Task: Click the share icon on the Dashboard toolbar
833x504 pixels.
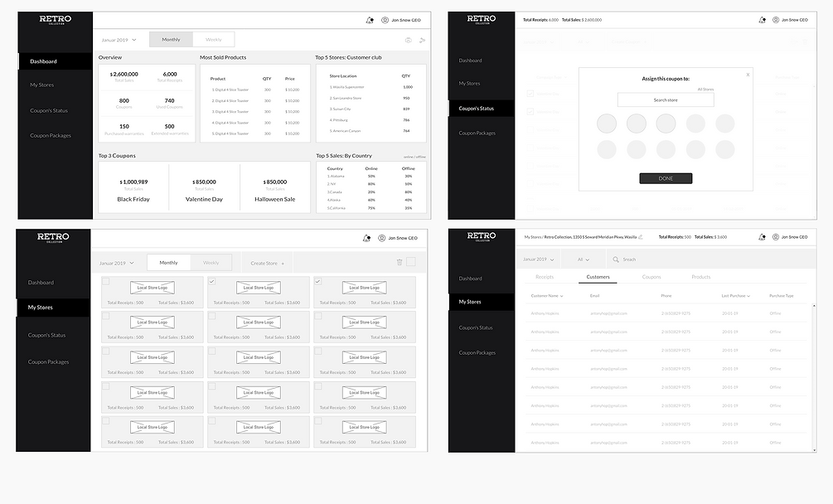Action: (423, 40)
